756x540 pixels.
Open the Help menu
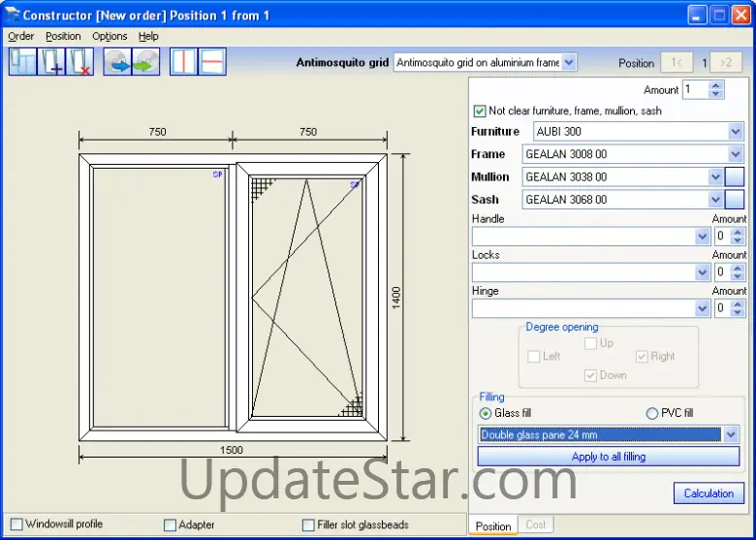[148, 36]
